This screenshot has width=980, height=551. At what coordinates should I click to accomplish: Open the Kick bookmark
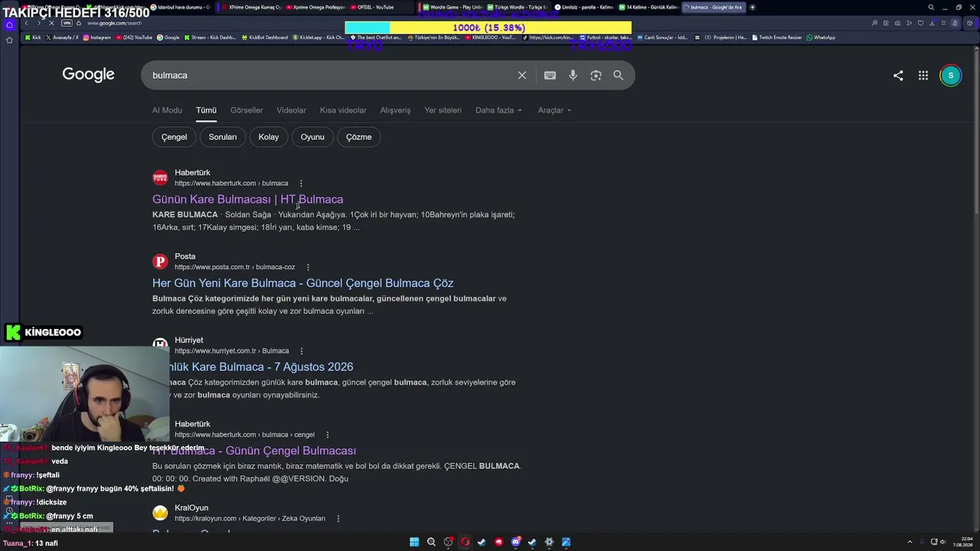coord(33,37)
